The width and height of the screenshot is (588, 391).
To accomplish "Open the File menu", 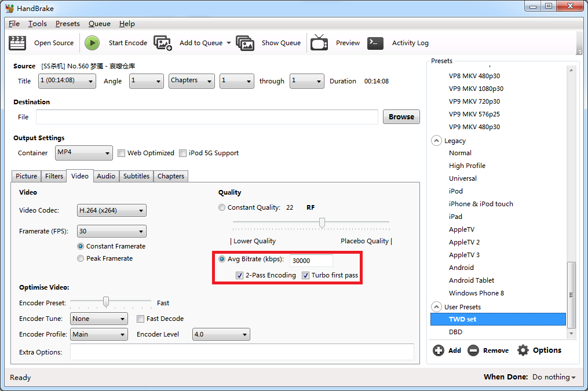I will point(14,24).
